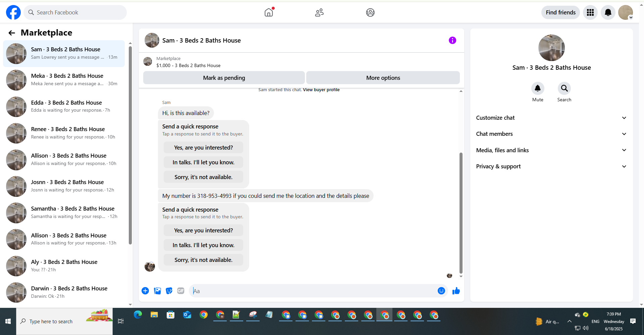Open Allison's chat from 13h ago
Screen dimensions: 644x335
(x=64, y=239)
